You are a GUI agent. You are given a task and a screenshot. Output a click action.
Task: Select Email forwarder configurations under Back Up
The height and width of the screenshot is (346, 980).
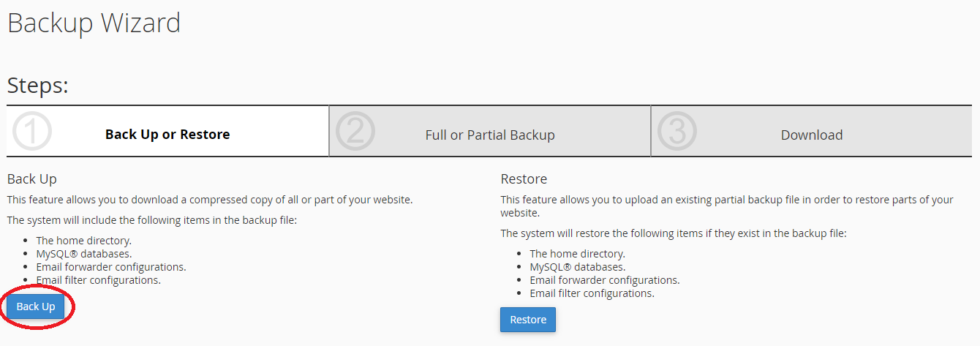(x=110, y=267)
